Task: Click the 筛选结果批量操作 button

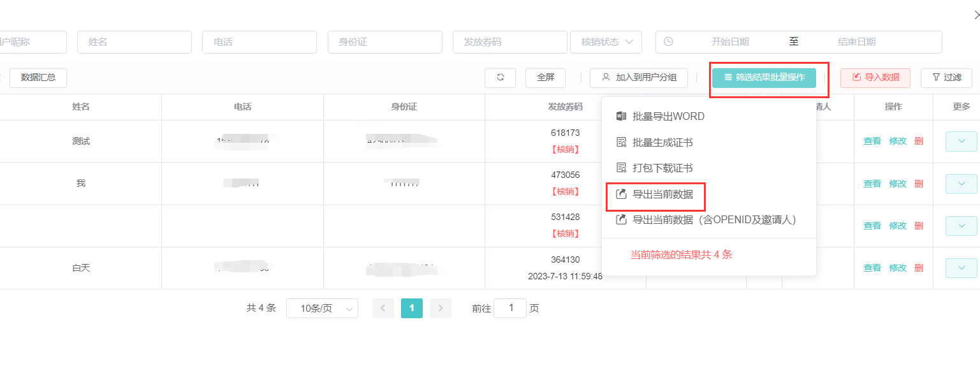Action: click(x=764, y=78)
